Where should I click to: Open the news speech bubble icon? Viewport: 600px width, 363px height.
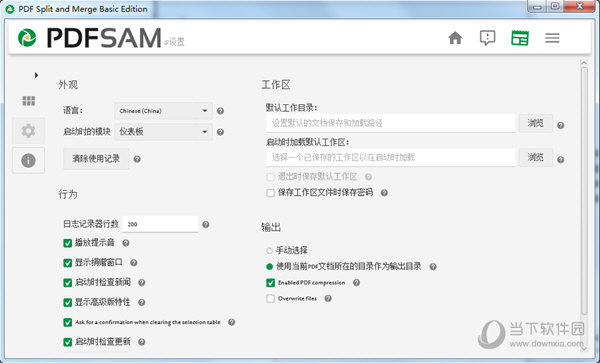[x=488, y=38]
